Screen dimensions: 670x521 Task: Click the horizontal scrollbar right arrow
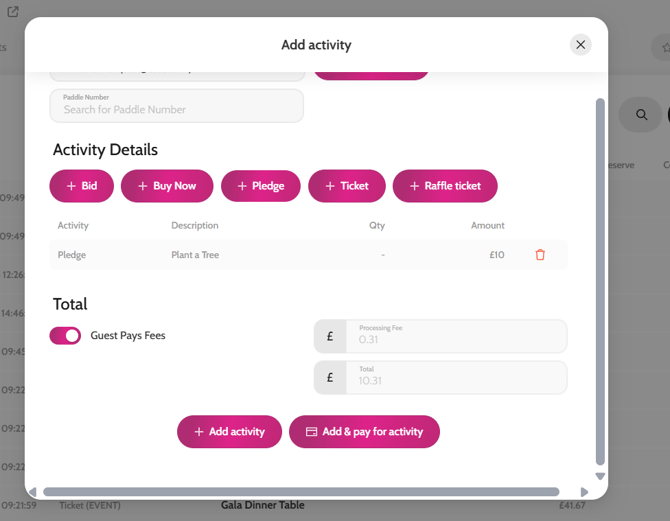[x=586, y=492]
